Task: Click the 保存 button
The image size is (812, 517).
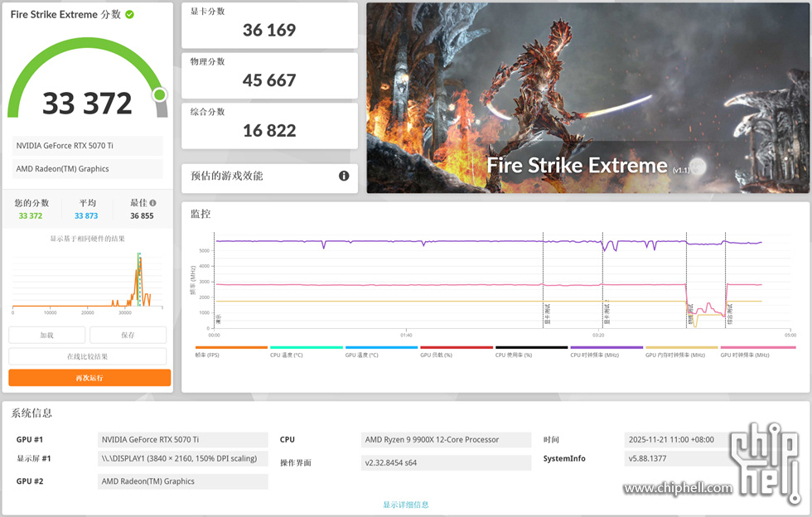Action: (128, 335)
